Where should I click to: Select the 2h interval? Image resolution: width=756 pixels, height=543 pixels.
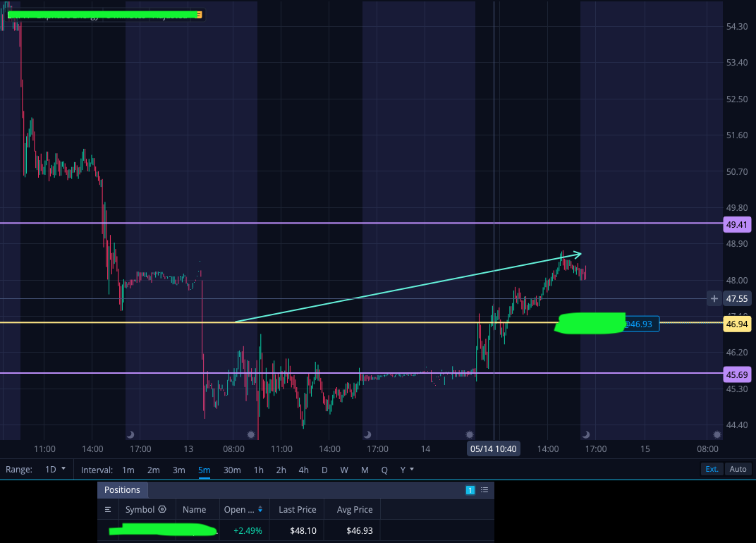pyautogui.click(x=281, y=470)
